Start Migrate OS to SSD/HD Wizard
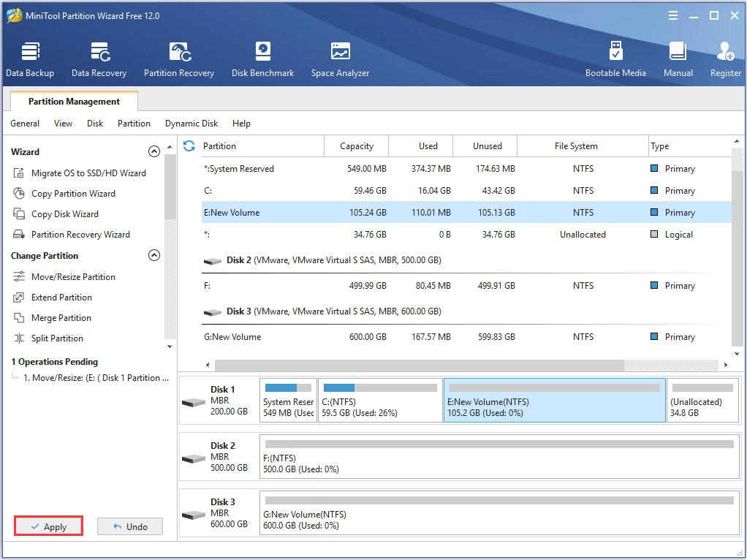The height and width of the screenshot is (560, 747). click(80, 173)
